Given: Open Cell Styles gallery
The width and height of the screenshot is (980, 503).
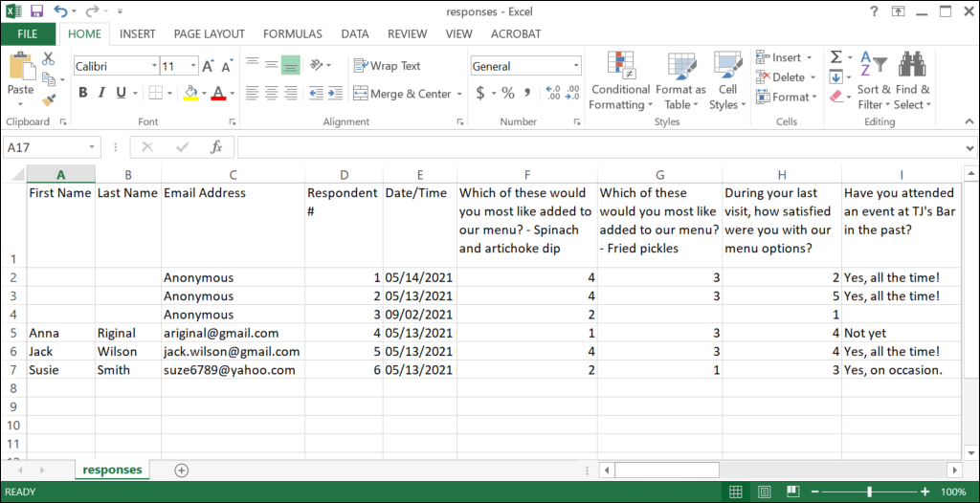Looking at the screenshot, I should (x=727, y=81).
